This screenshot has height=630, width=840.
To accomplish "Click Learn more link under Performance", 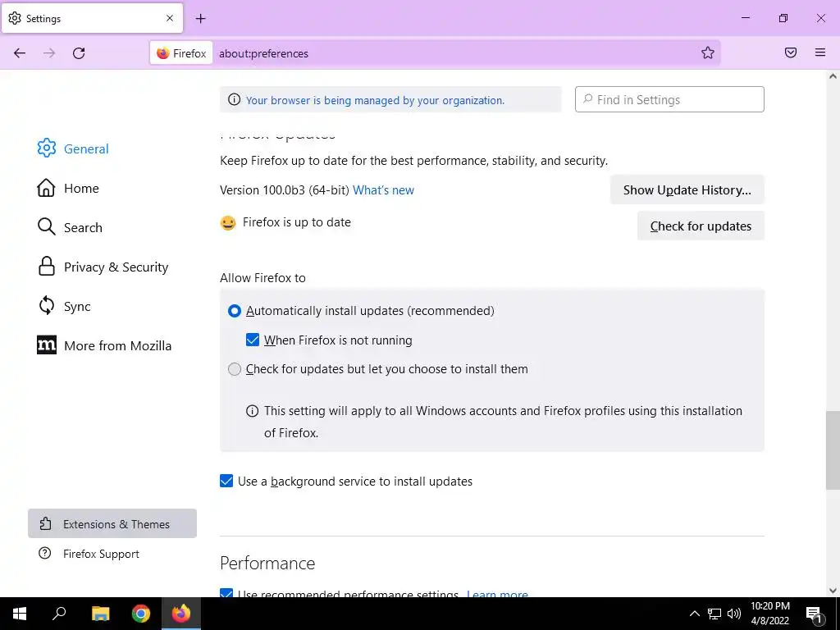I will (x=497, y=594).
